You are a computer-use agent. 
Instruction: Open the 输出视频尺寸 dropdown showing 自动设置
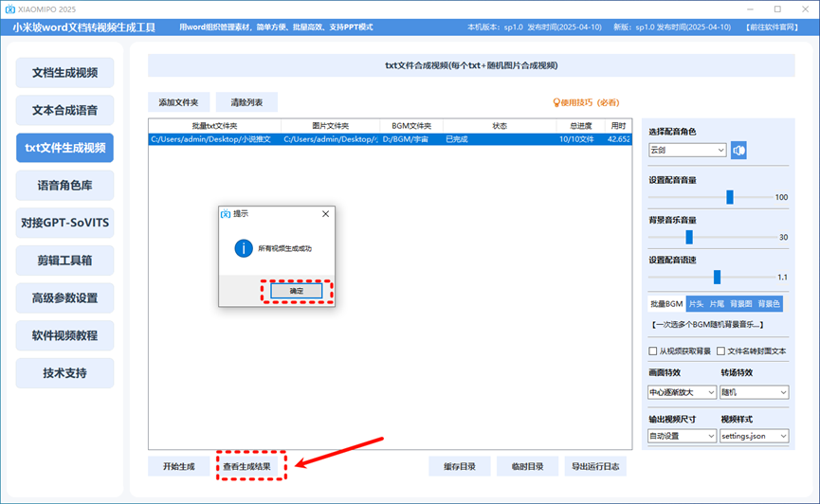(682, 436)
